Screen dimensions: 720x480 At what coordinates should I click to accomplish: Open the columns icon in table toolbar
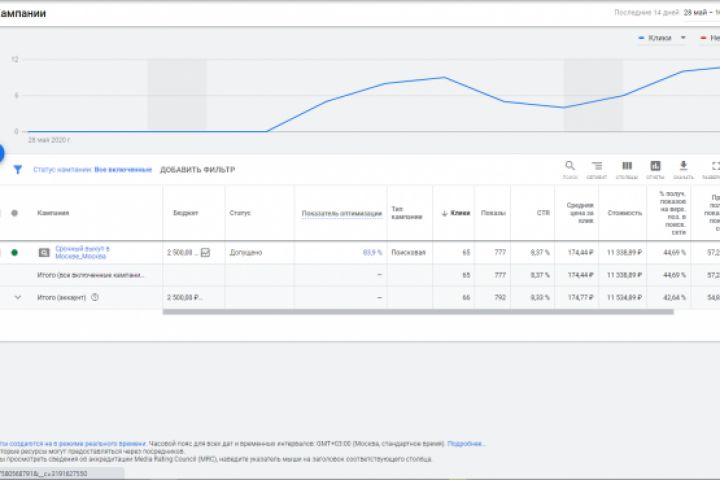[627, 168]
